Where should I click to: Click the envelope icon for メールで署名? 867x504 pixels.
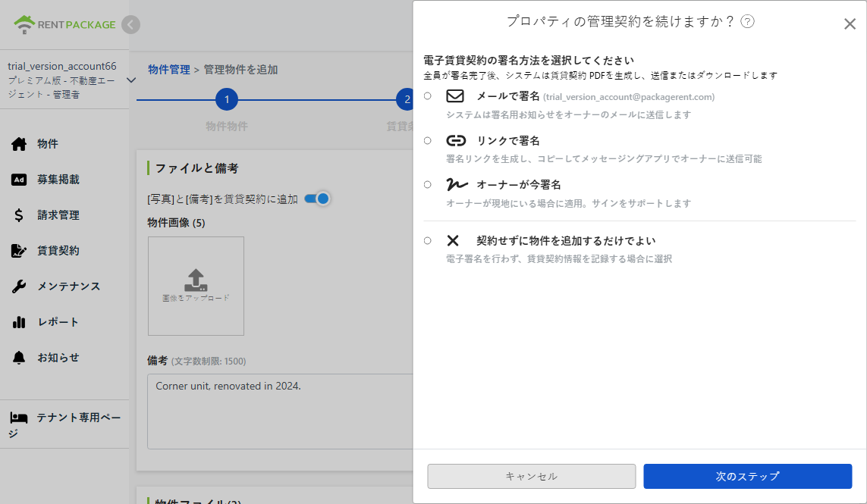coord(455,96)
